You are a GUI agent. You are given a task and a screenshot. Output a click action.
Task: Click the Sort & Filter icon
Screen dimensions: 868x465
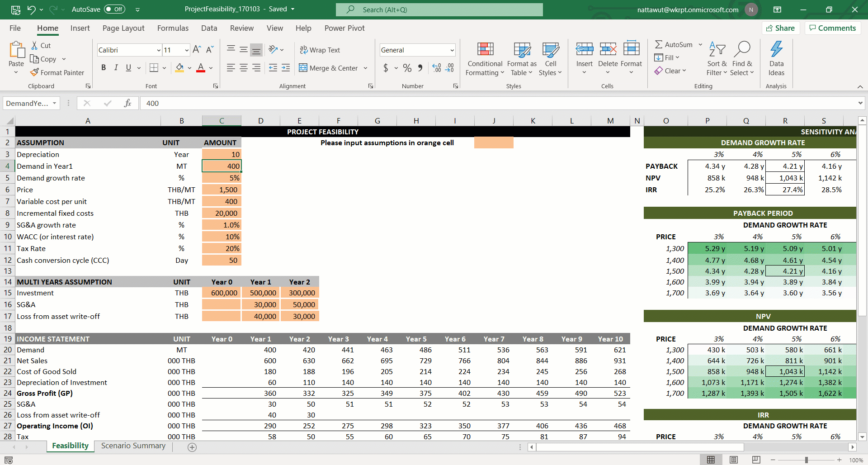tap(717, 49)
